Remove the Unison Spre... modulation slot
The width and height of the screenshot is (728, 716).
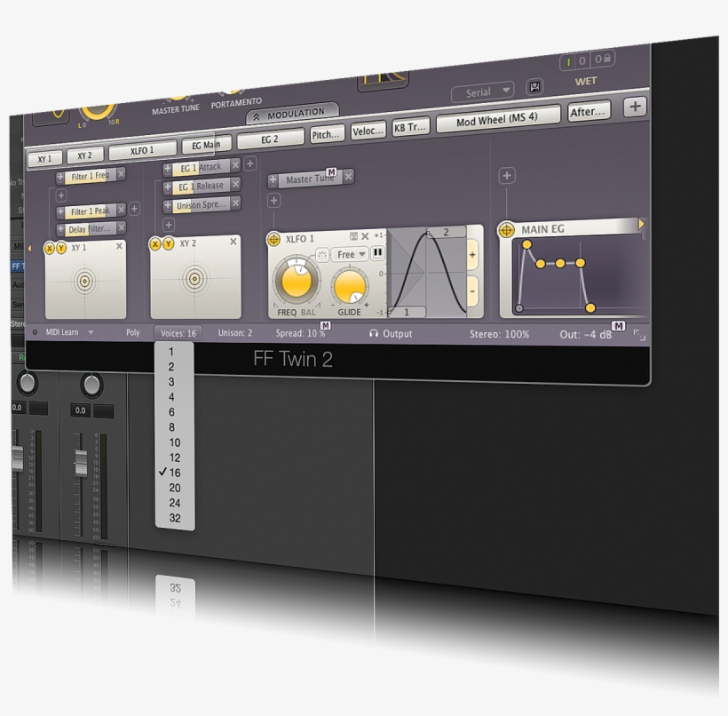235,203
